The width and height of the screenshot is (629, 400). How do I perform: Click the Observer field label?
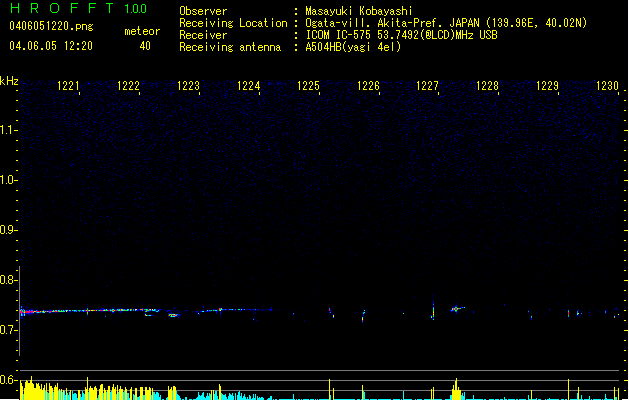click(x=203, y=11)
